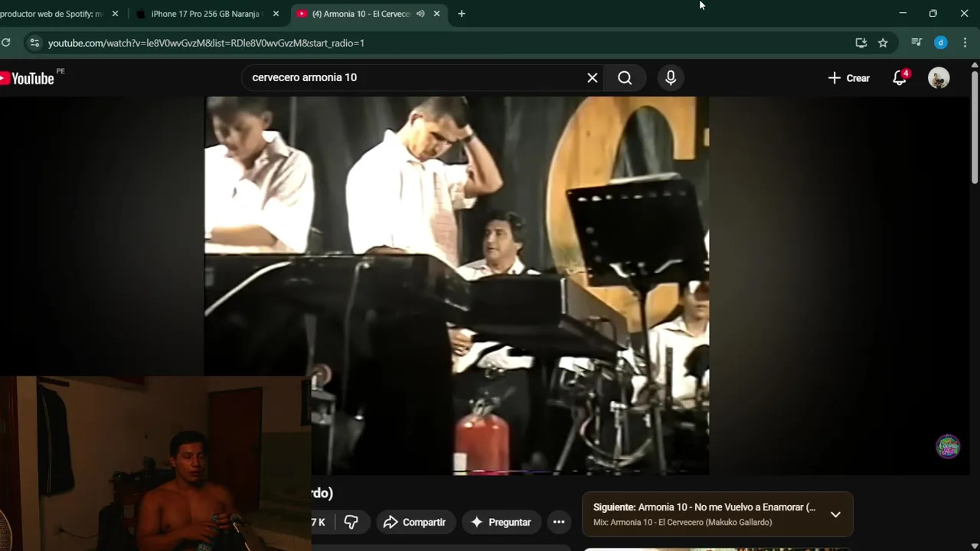This screenshot has height=551, width=980.
Task: Close the Armonia 10 YouTube tab
Action: pyautogui.click(x=436, y=14)
